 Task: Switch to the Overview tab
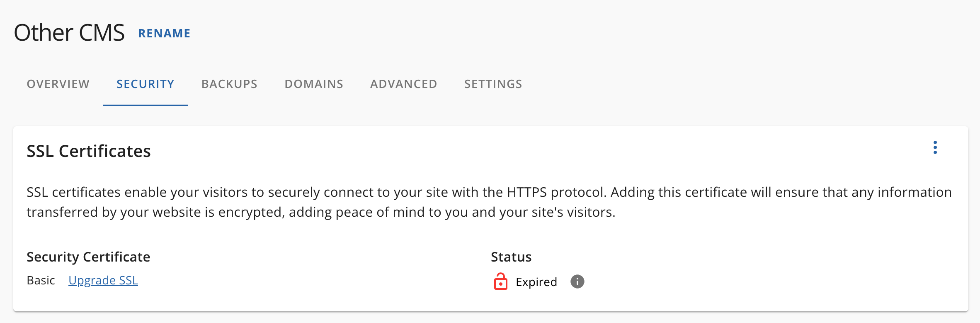(x=58, y=84)
